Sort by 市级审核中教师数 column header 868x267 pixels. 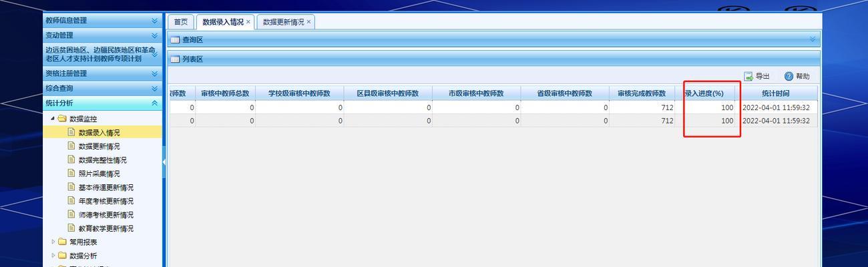click(476, 93)
